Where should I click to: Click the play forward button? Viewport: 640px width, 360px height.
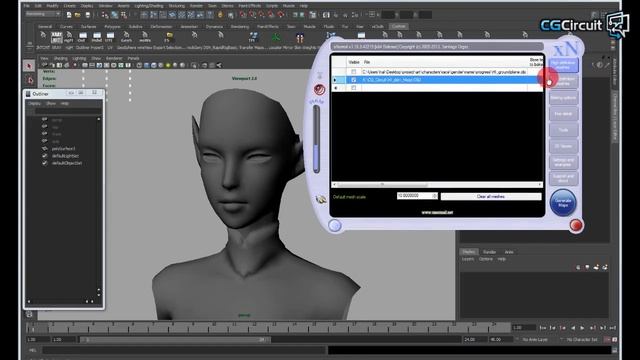[582, 328]
